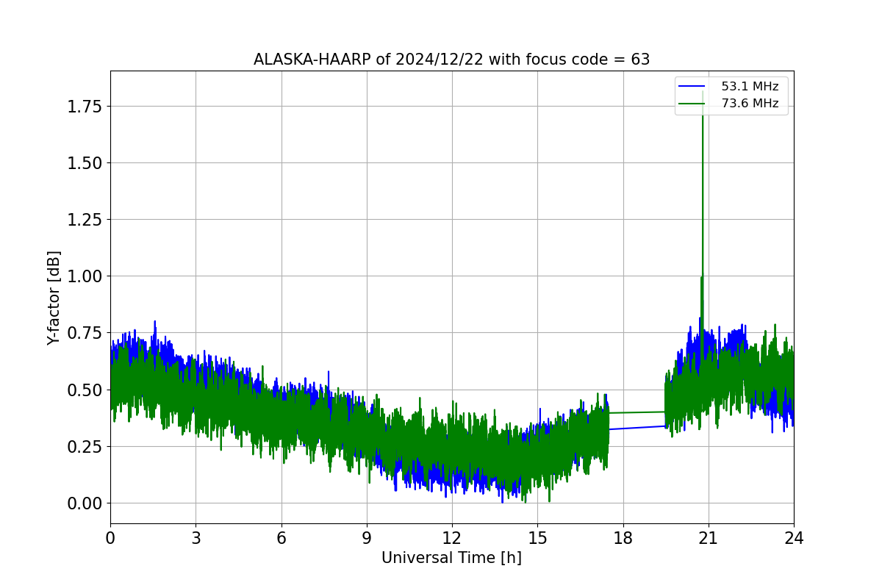Click the 12 hour x-axis tick label
The image size is (882, 588).
click(452, 538)
